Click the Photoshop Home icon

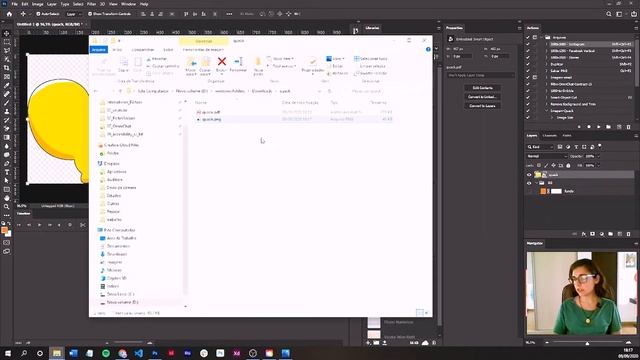tap(9, 14)
